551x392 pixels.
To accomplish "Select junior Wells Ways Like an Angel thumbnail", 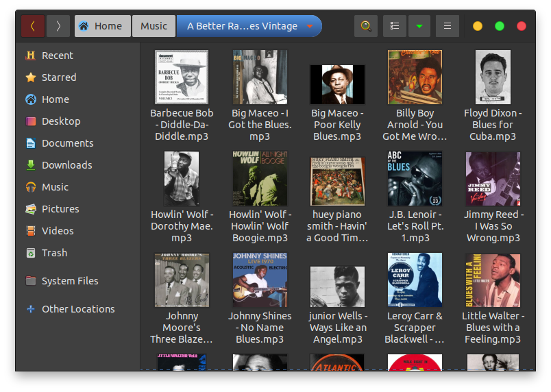I will tap(337, 286).
